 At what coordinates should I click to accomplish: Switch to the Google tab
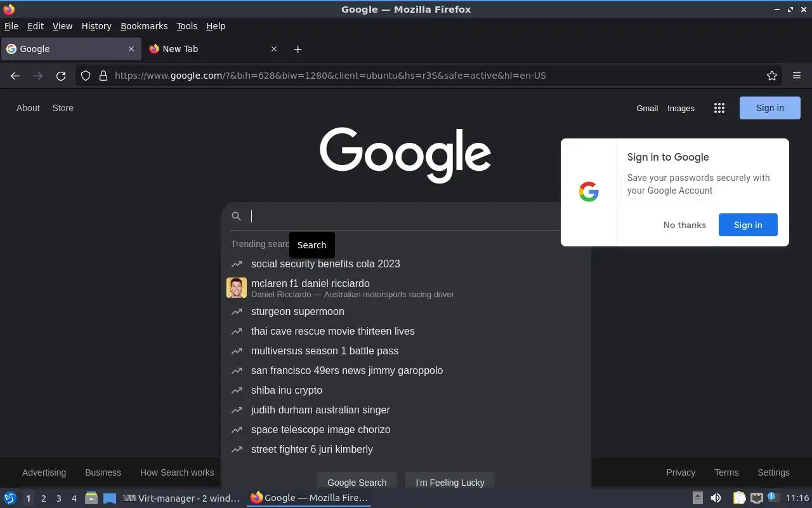pyautogui.click(x=70, y=49)
